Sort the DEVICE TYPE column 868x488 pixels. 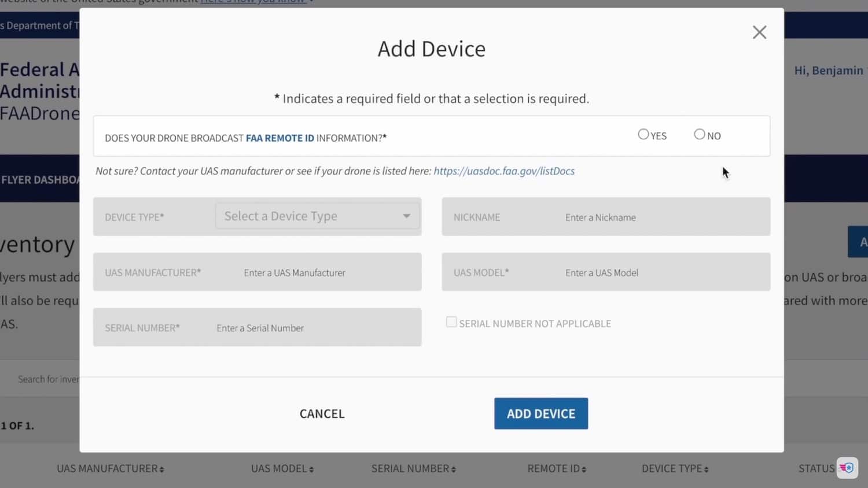675,468
